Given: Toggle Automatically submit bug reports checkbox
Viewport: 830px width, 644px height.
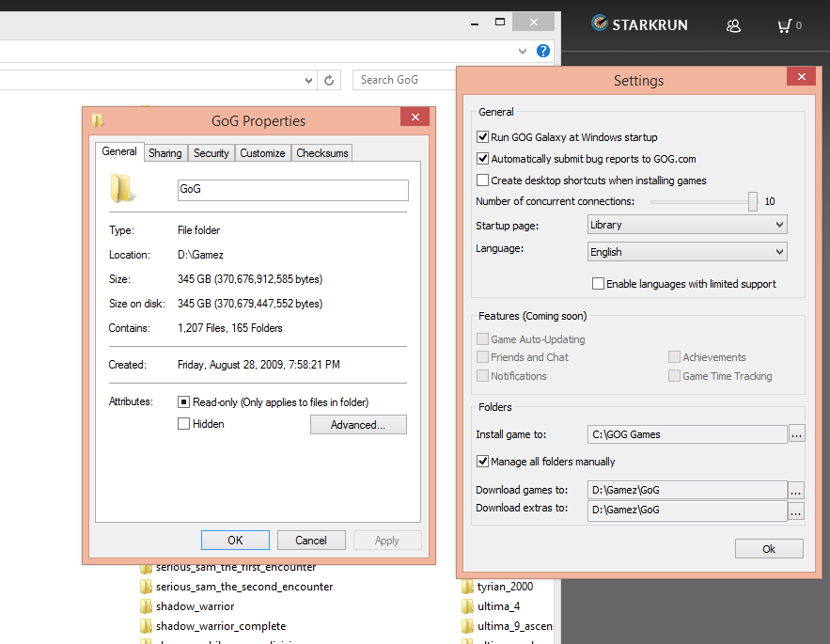Looking at the screenshot, I should tap(482, 158).
